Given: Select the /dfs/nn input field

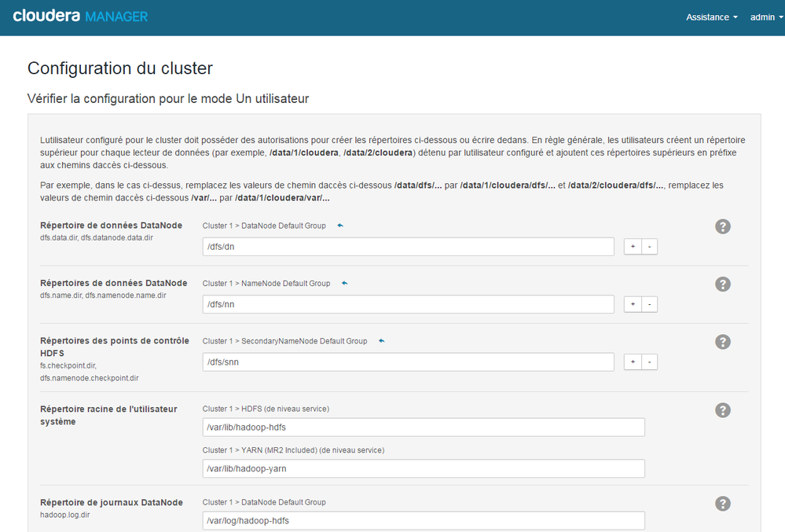Looking at the screenshot, I should (x=407, y=304).
